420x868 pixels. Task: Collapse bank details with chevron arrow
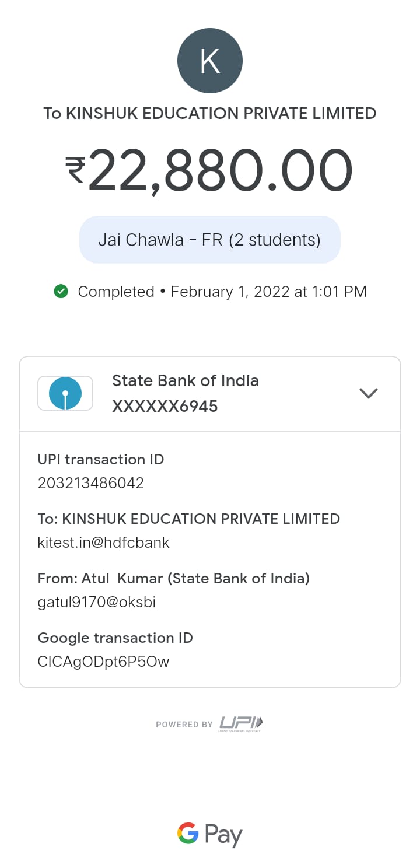[x=369, y=393]
